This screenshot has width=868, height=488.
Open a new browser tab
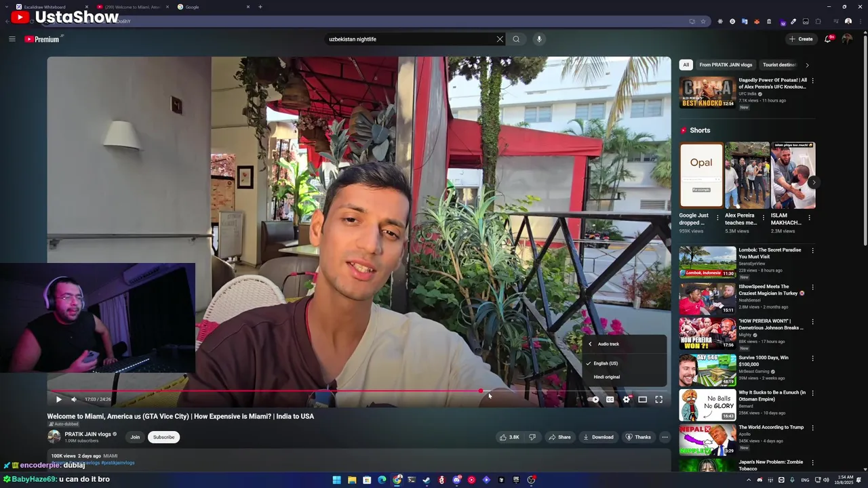pos(260,7)
